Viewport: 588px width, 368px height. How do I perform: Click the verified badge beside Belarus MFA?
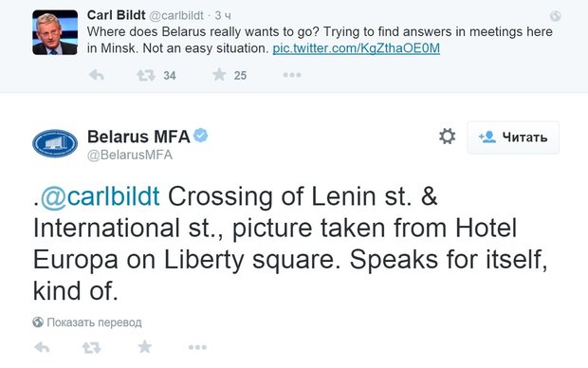201,136
